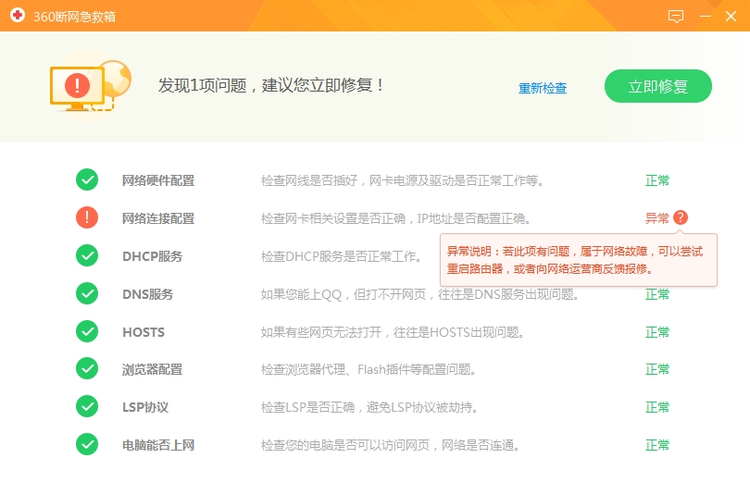Click the 360断网急救箱 window title
Viewport: 750px width, 495px height.
pyautogui.click(x=75, y=16)
